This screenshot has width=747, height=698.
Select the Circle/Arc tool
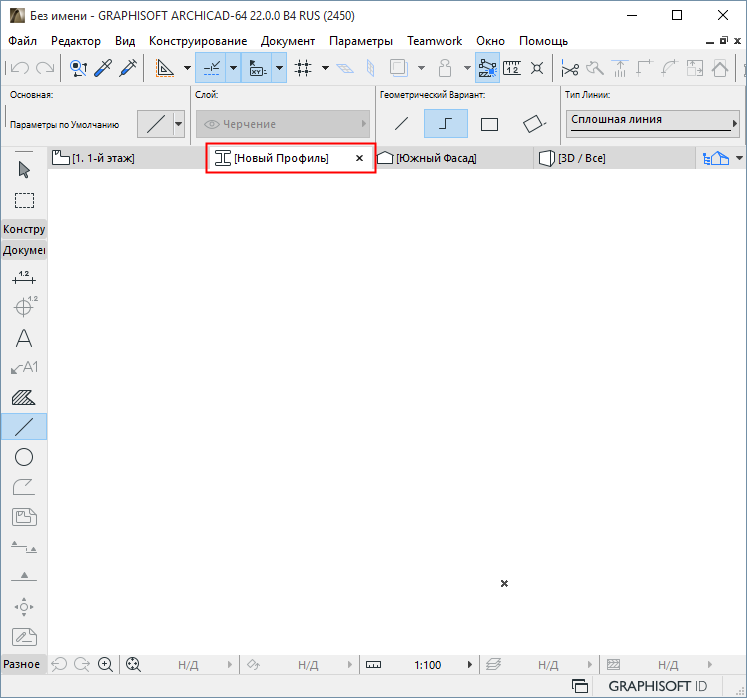point(24,457)
